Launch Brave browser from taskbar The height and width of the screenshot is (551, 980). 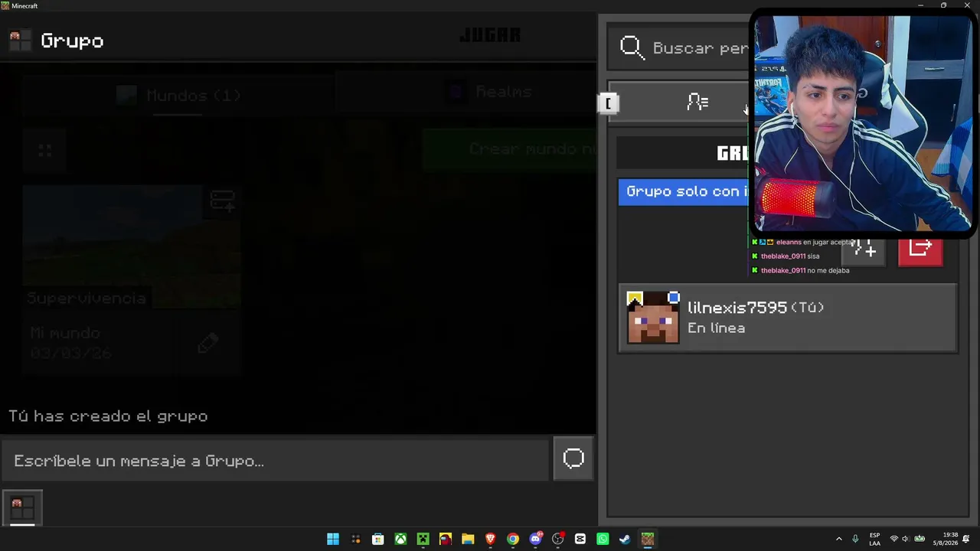click(491, 540)
